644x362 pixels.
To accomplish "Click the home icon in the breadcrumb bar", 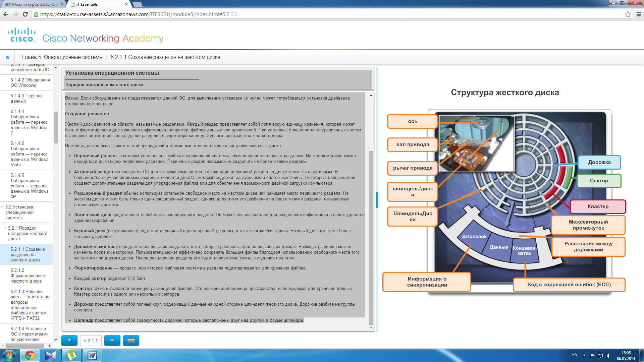I will (x=7, y=57).
